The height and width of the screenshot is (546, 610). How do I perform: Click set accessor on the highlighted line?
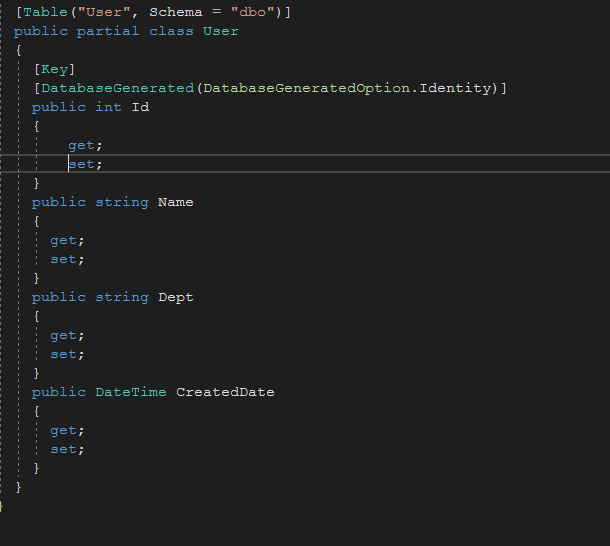click(82, 164)
